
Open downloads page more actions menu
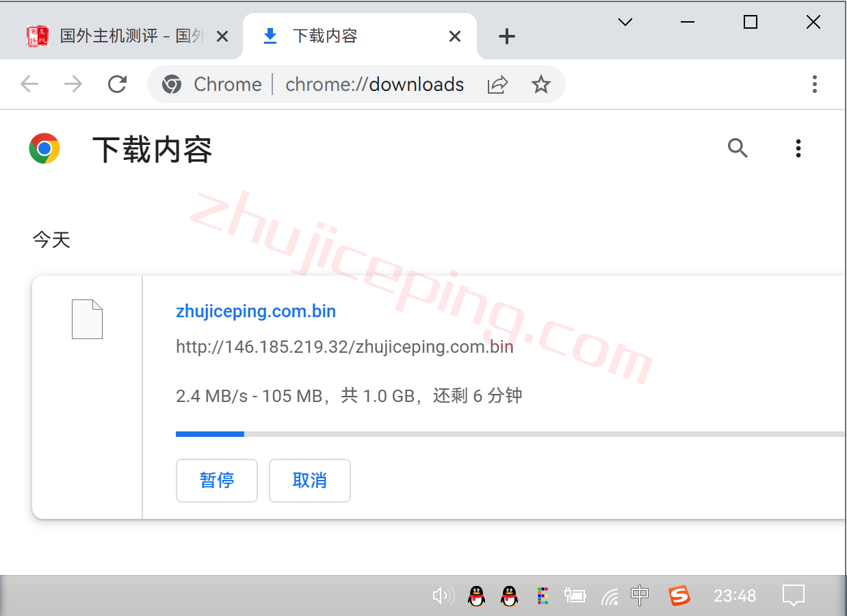coord(798,148)
